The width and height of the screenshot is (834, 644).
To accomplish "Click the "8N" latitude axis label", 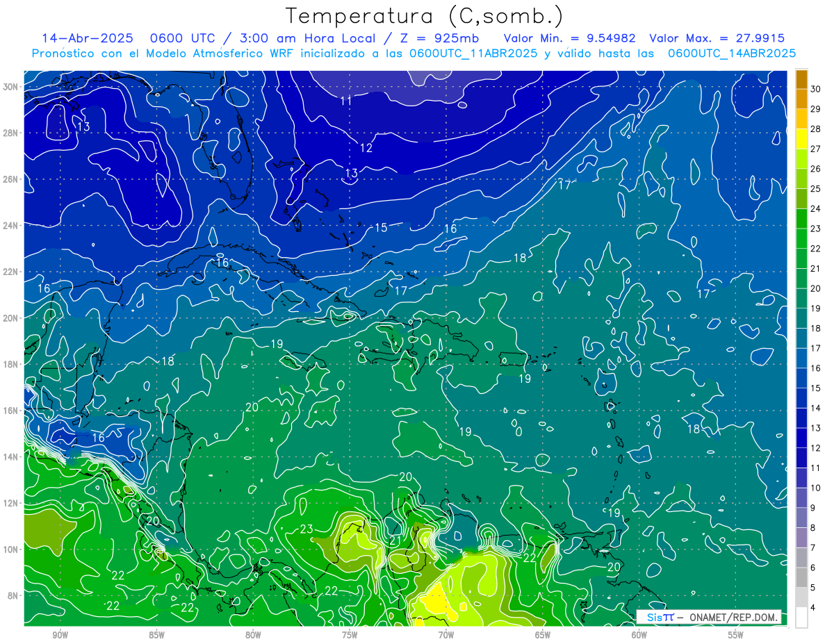I will [13, 595].
